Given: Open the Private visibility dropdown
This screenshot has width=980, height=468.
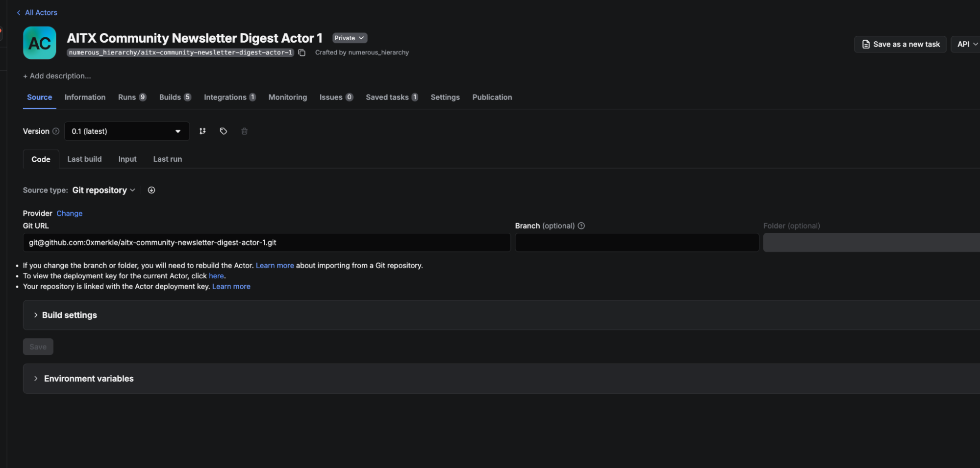Looking at the screenshot, I should pos(350,38).
